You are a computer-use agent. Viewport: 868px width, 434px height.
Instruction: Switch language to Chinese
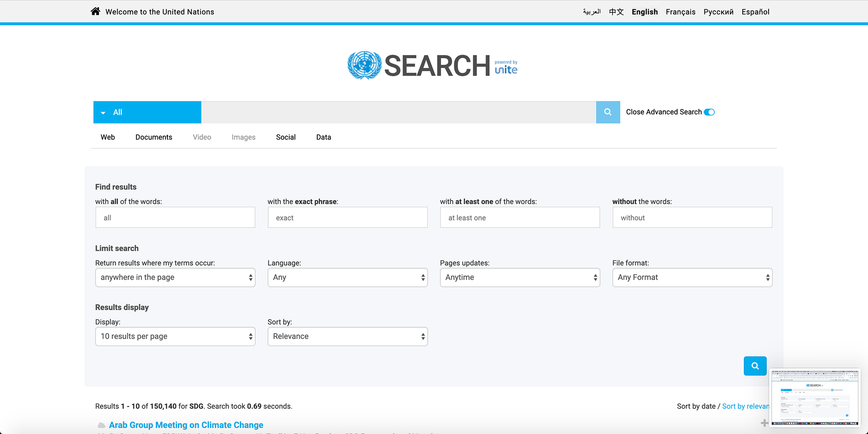(616, 12)
